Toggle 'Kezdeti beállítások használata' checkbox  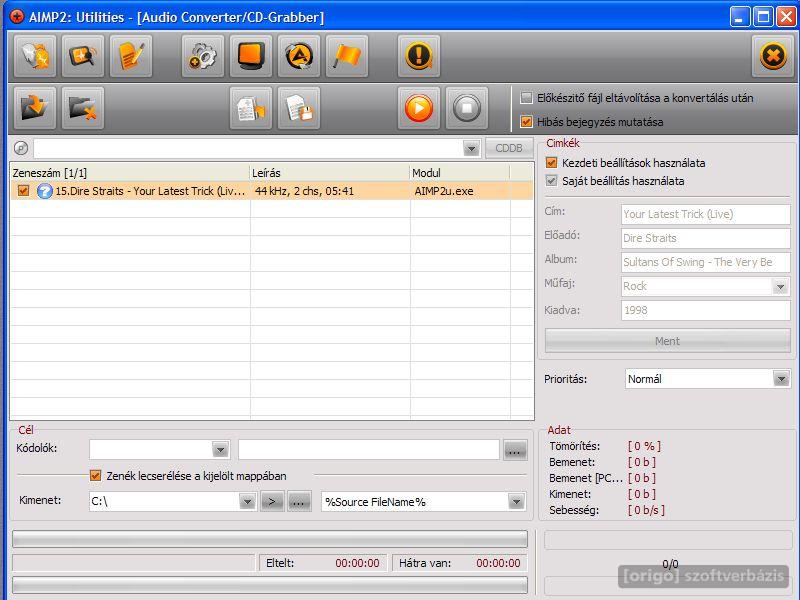pos(551,163)
